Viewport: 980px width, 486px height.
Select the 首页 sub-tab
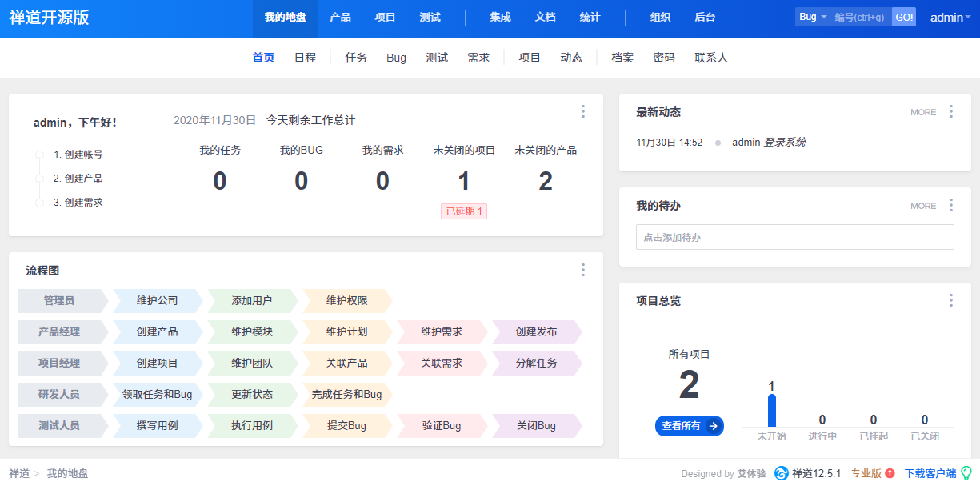pos(263,58)
